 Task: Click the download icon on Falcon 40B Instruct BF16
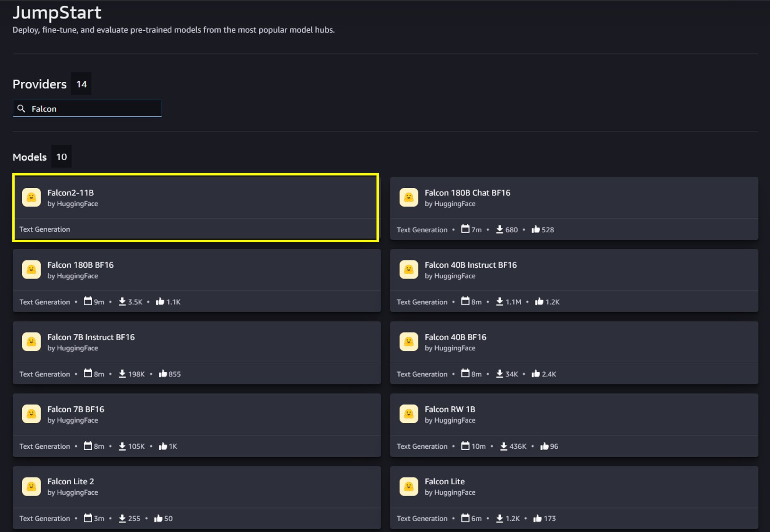(499, 302)
